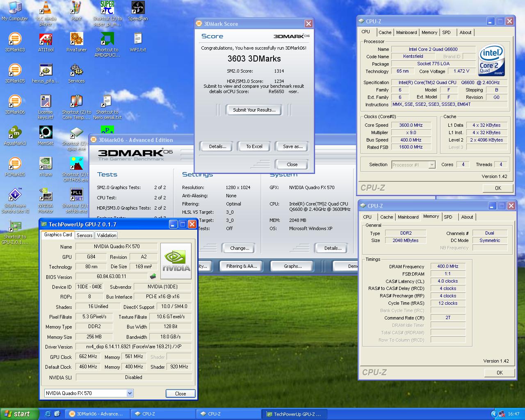Image resolution: width=525 pixels, height=420 pixels.
Task: Click the system tray clock showing 16:47
Action: point(514,414)
